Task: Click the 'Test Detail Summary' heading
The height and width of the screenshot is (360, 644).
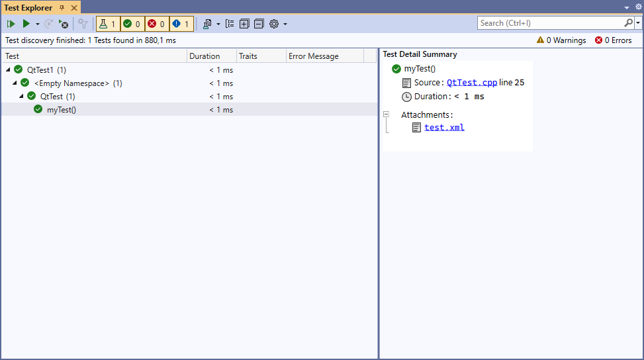Action: (x=420, y=54)
